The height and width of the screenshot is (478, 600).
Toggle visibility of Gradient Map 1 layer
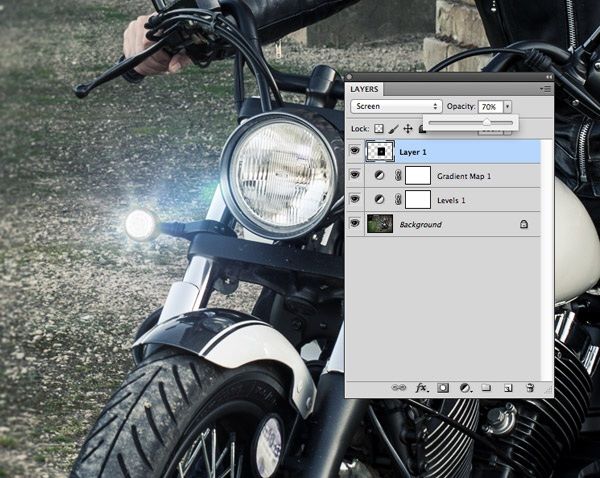pos(355,176)
